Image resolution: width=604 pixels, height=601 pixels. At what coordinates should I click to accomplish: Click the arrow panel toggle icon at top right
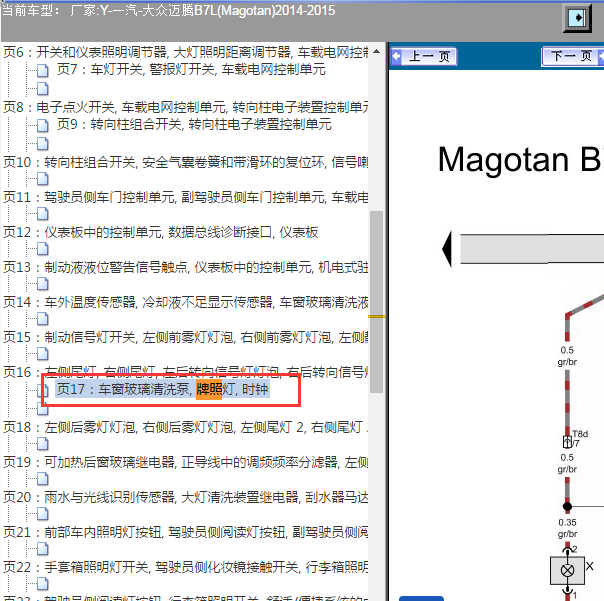click(x=577, y=18)
